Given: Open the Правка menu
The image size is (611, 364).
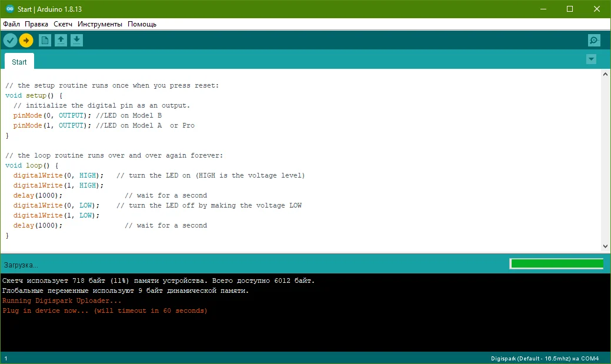Looking at the screenshot, I should pyautogui.click(x=36, y=24).
